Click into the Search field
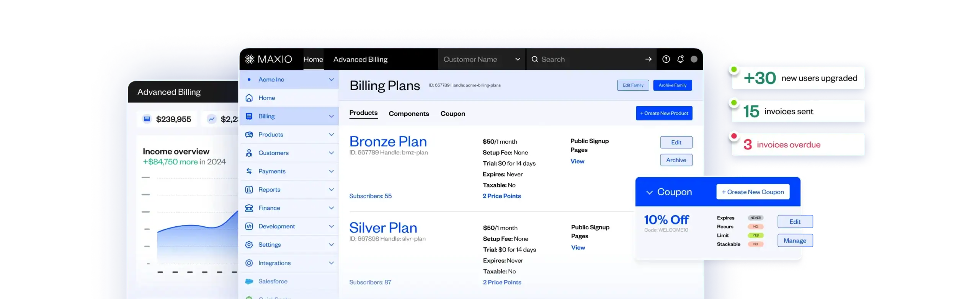This screenshot has height=299, width=980. coord(590,59)
